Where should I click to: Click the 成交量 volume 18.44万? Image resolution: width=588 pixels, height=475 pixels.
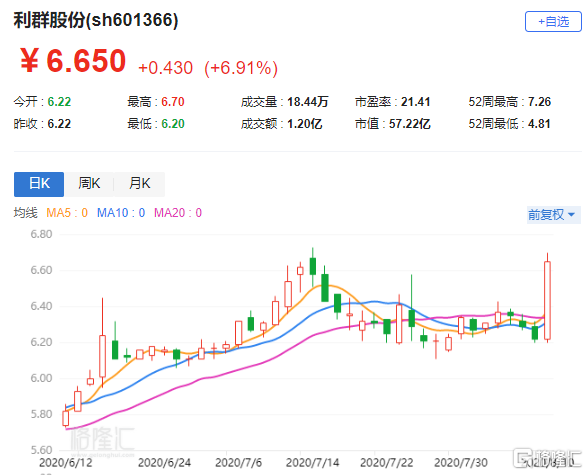click(308, 102)
